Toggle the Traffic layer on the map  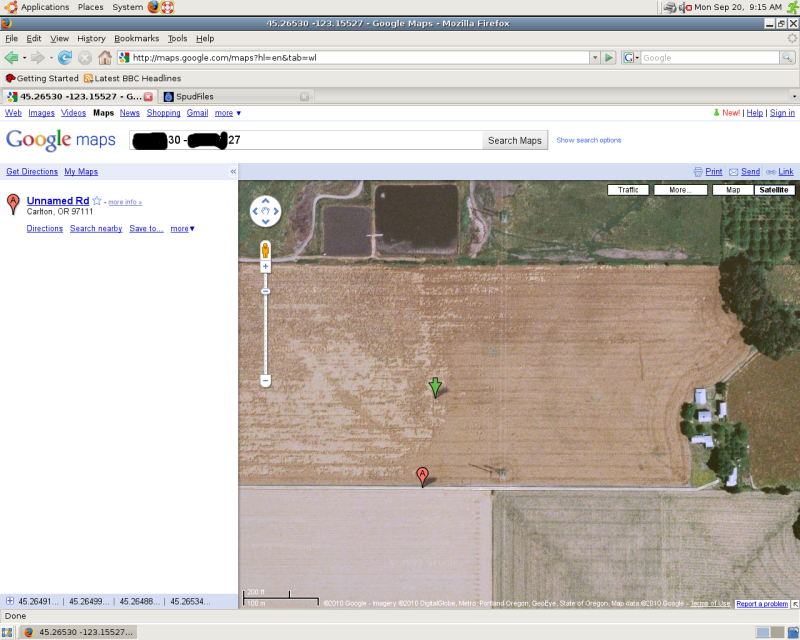[628, 189]
